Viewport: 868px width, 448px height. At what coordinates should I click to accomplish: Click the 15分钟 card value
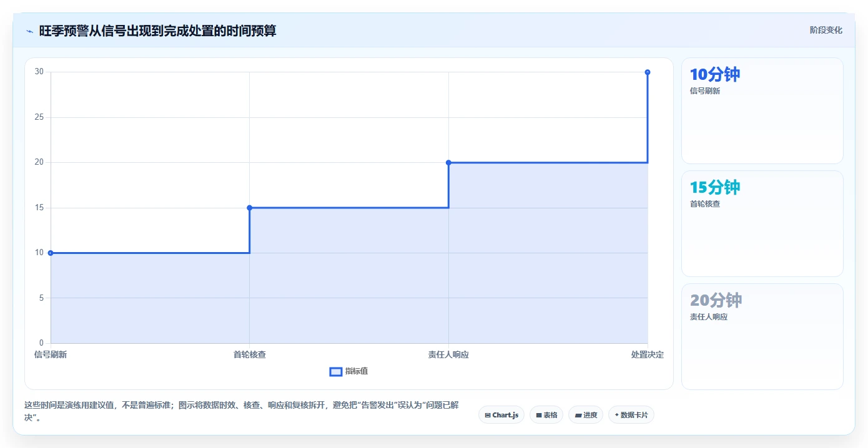(715, 187)
